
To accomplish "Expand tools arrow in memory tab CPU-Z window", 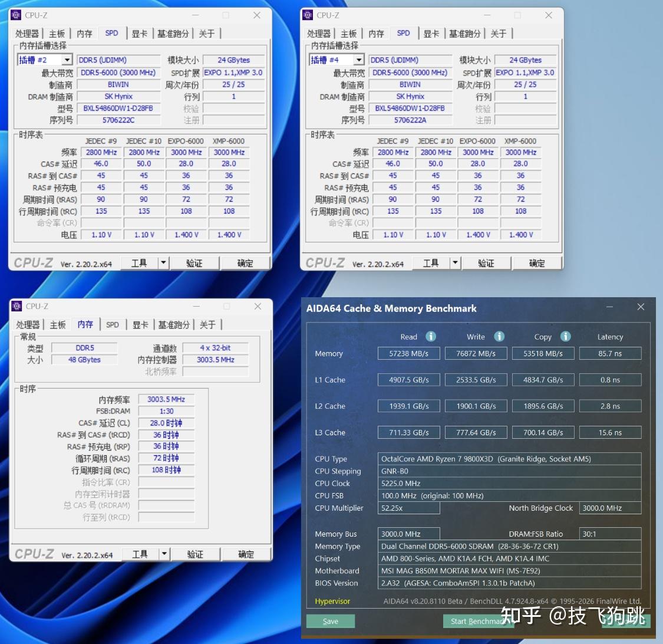I will tap(164, 554).
